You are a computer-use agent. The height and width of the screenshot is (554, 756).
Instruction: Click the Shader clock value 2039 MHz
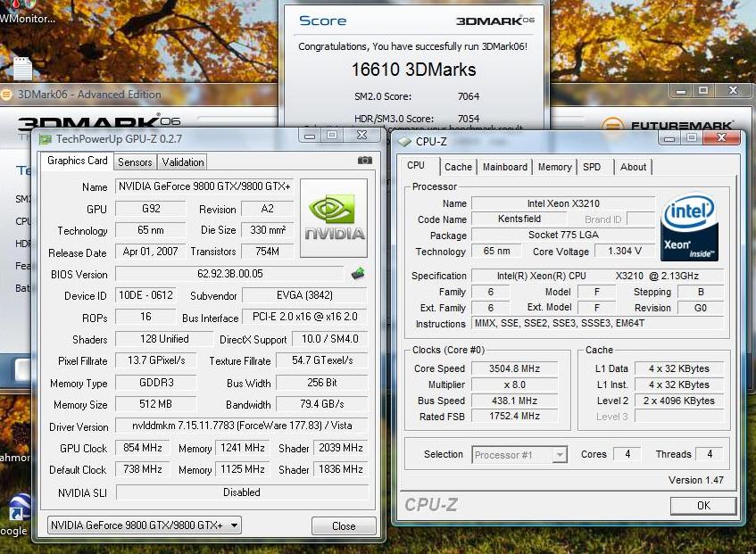tap(340, 448)
